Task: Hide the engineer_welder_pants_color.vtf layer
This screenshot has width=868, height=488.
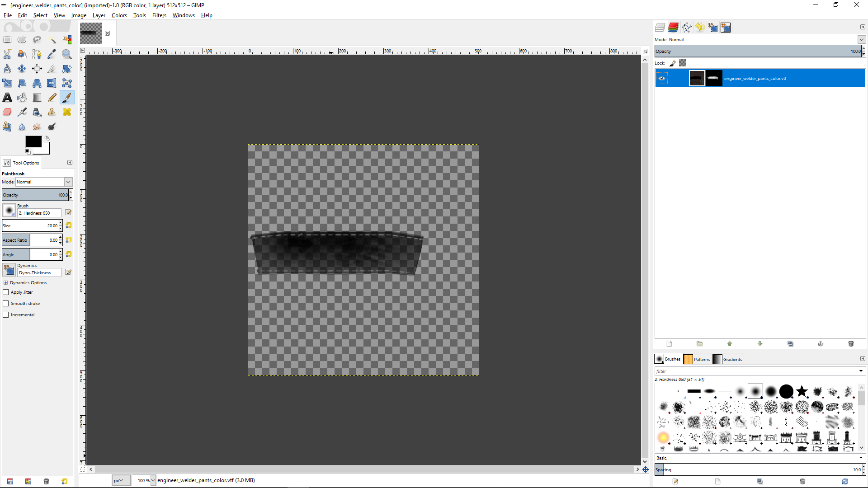Action: pos(662,78)
